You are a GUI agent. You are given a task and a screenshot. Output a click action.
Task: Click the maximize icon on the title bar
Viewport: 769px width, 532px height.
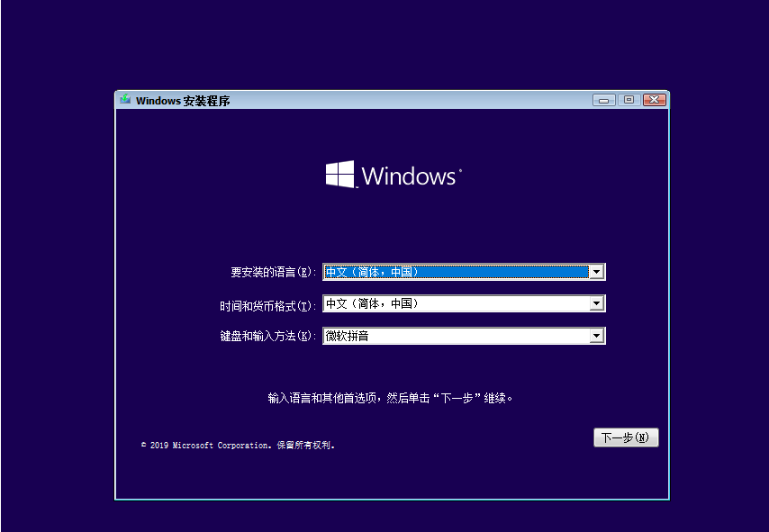click(628, 100)
